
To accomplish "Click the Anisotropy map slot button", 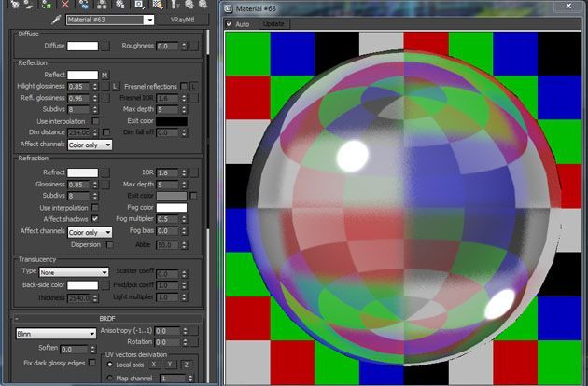I will [194, 331].
